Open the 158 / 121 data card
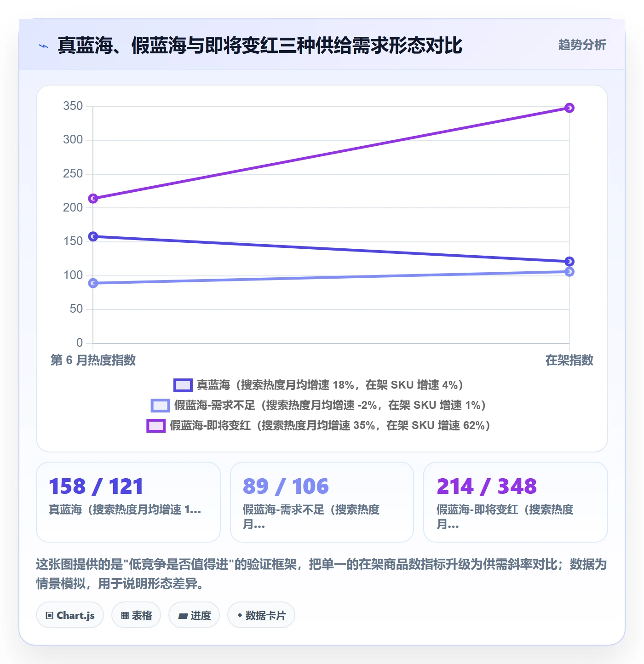 pyautogui.click(x=128, y=502)
